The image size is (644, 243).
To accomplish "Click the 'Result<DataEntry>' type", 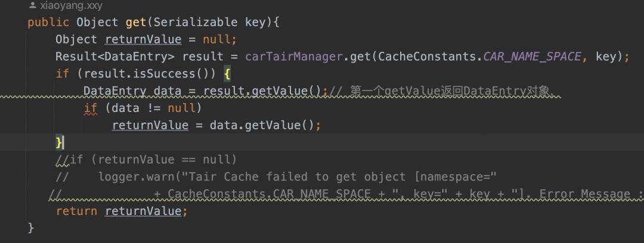I will click(x=115, y=57).
